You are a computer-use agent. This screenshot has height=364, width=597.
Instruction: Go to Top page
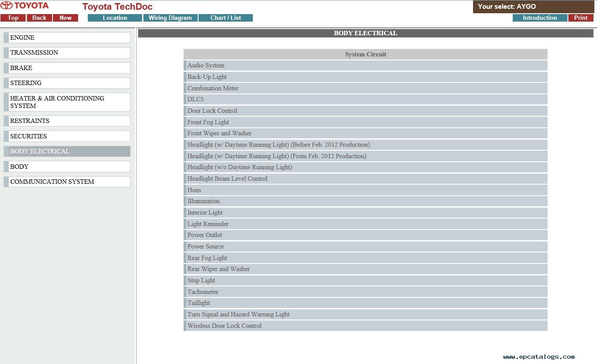click(x=13, y=18)
